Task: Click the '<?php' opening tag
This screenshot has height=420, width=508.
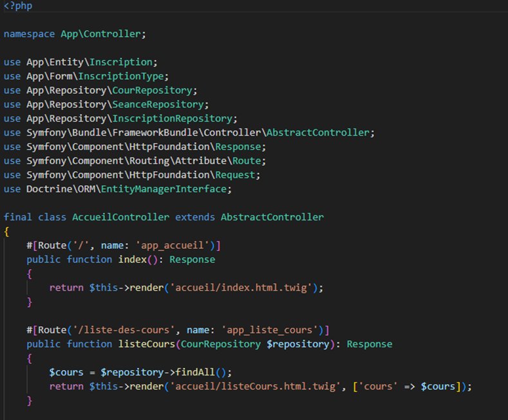Action: tap(18, 6)
